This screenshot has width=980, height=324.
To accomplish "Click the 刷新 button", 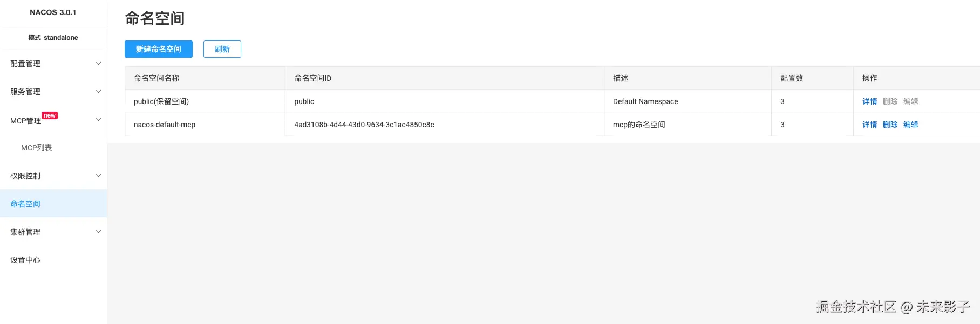I will pyautogui.click(x=222, y=49).
